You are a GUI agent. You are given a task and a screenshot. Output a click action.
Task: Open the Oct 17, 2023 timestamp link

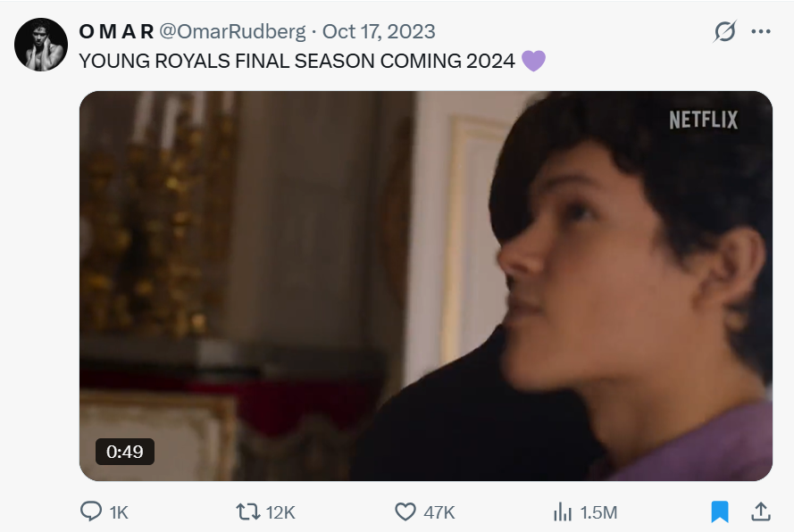(379, 32)
